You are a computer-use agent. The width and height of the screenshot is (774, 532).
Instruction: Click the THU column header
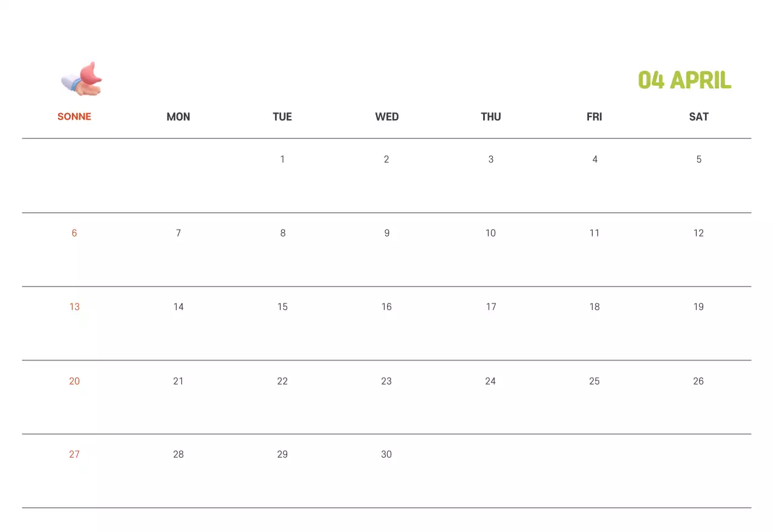[490, 117]
